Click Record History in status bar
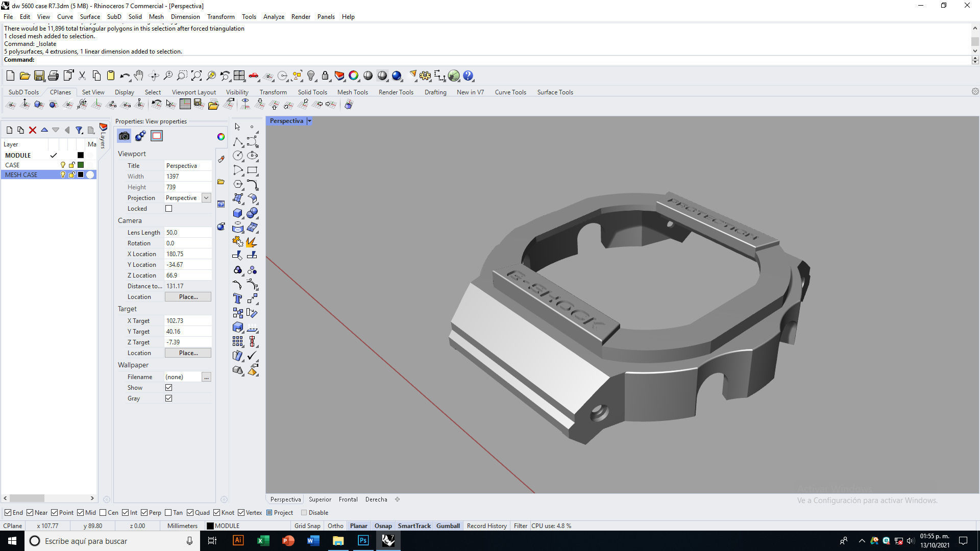 coord(486,526)
